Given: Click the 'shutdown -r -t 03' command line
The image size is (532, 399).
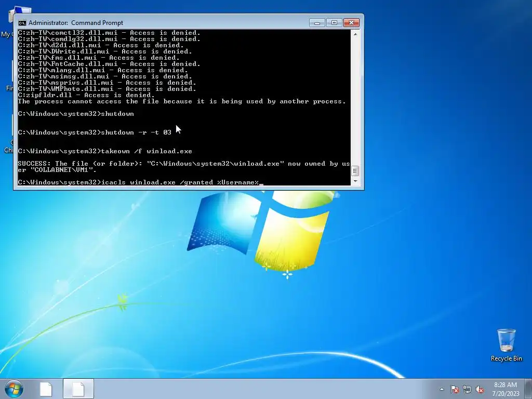Looking at the screenshot, I should coord(95,132).
